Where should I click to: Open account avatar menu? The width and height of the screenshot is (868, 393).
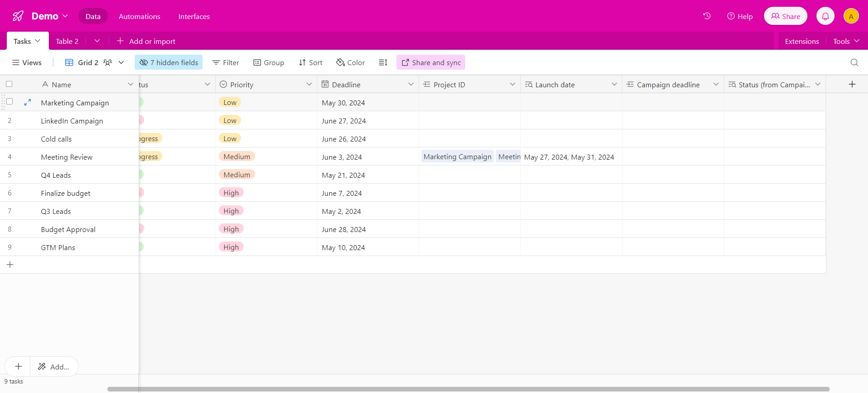(x=851, y=16)
